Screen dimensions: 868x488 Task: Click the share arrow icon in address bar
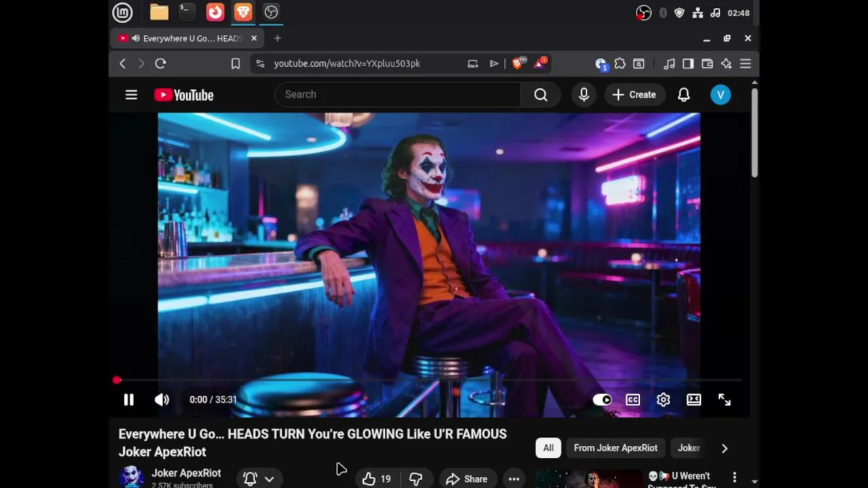tap(494, 64)
